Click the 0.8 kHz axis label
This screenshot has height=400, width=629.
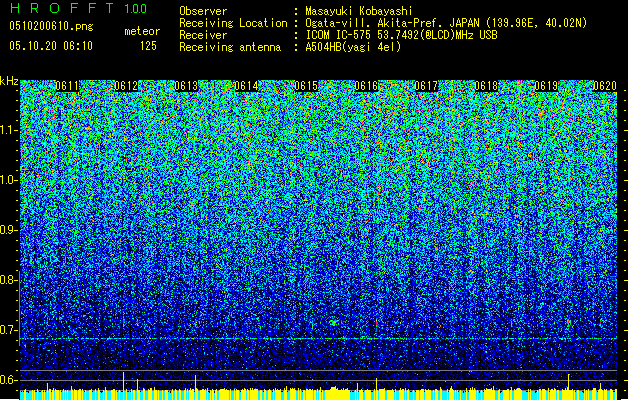[x=9, y=280]
